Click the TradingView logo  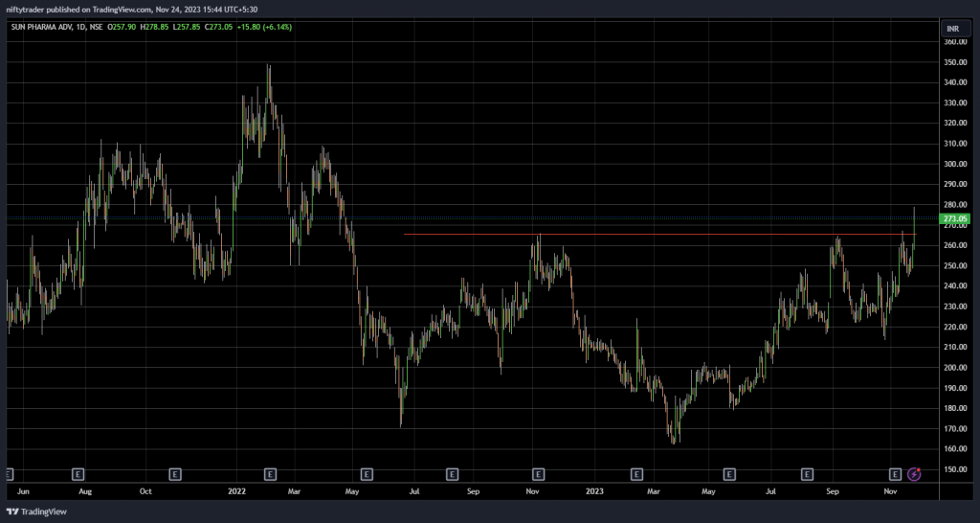click(x=36, y=512)
